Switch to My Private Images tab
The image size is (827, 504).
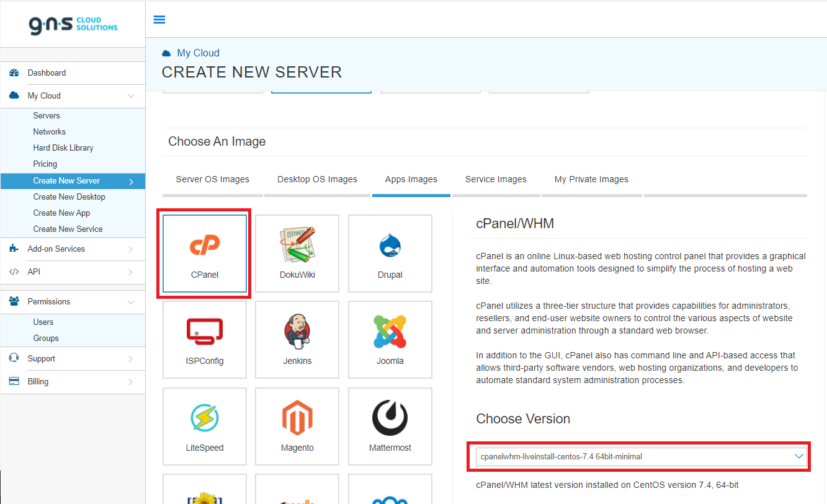point(591,179)
